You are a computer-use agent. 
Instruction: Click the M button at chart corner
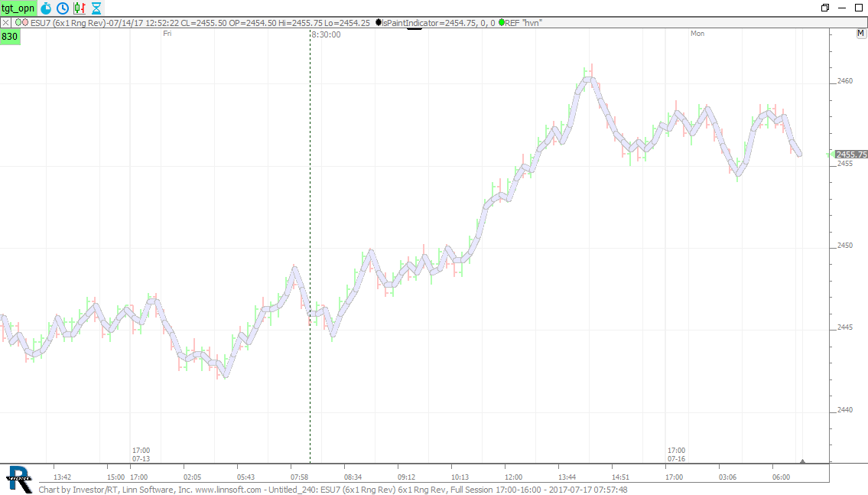click(861, 33)
